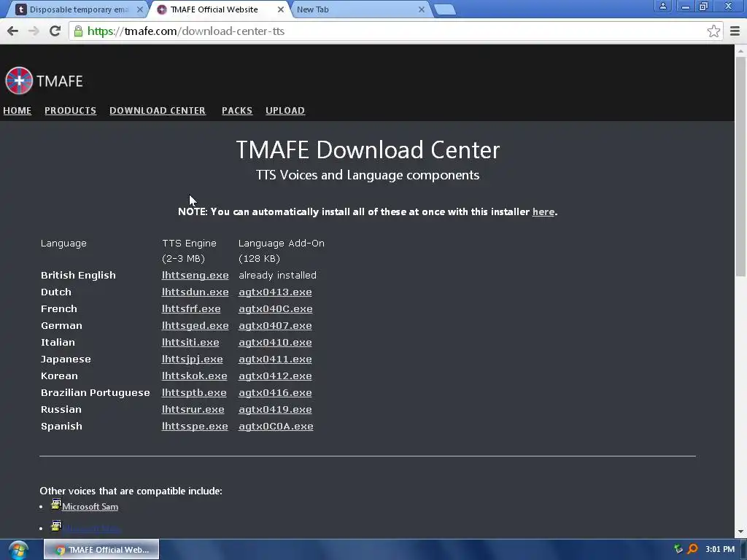Download agtx0407.exe German add-on

click(x=275, y=326)
